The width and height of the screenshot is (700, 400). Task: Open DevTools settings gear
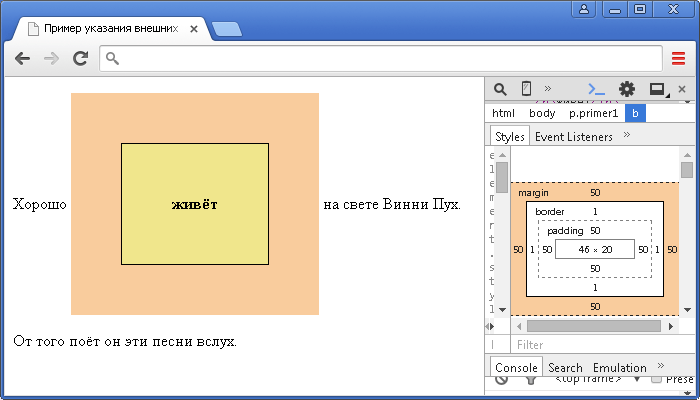click(627, 89)
